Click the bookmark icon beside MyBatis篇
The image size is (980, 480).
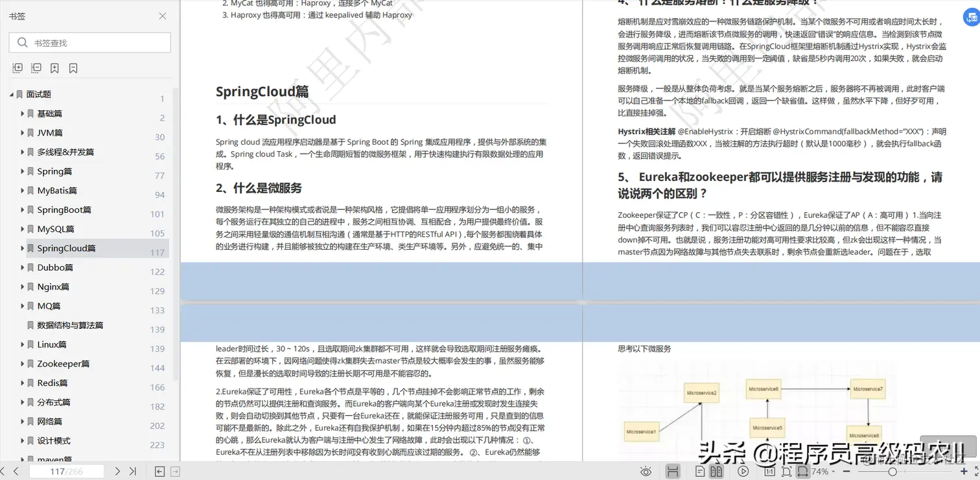coord(30,191)
